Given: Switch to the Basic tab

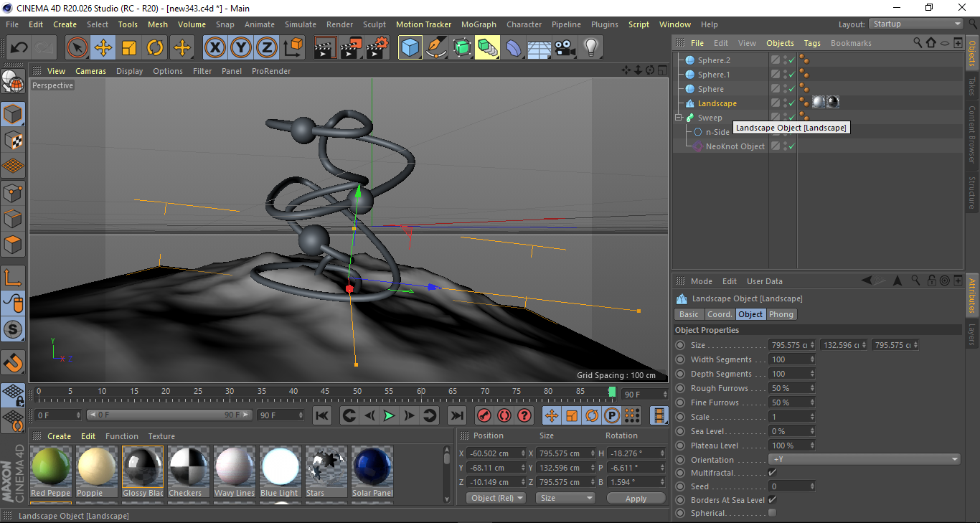Looking at the screenshot, I should click(x=689, y=314).
